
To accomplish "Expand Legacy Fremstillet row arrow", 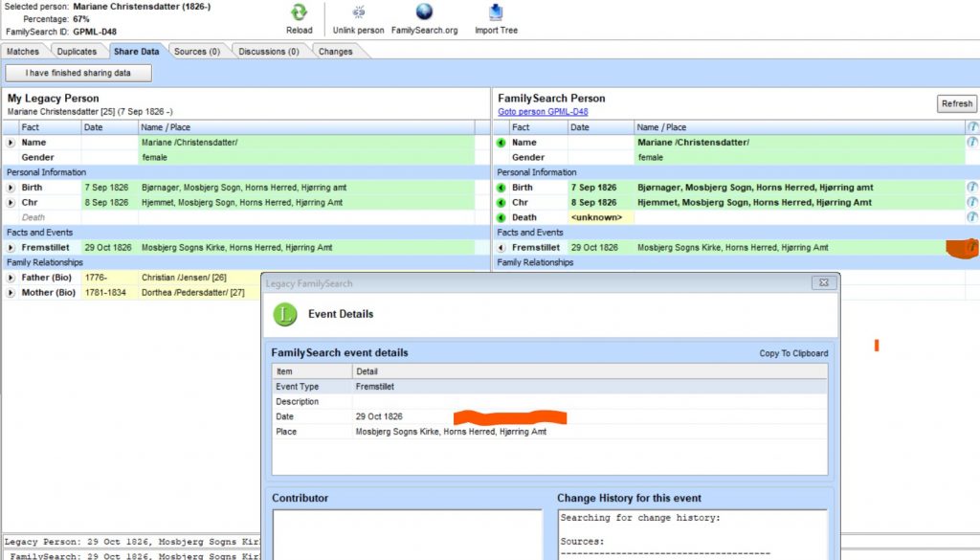I will pyautogui.click(x=11, y=248).
